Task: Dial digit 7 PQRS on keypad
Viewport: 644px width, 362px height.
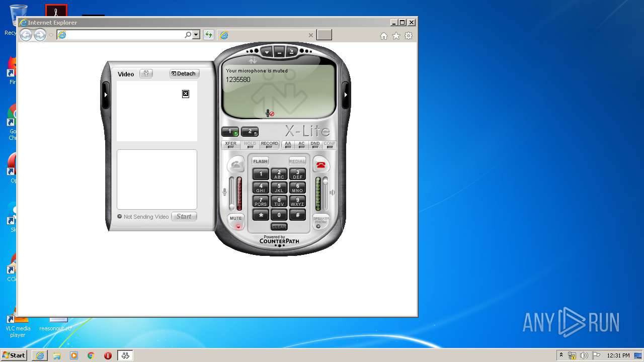Action: (x=261, y=202)
